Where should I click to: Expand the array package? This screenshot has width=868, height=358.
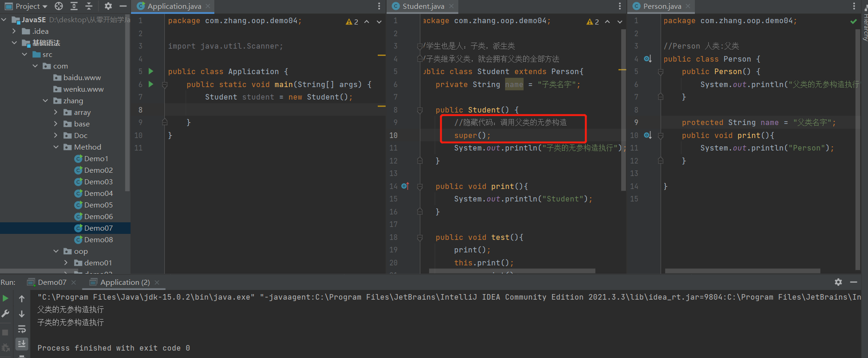coord(56,112)
